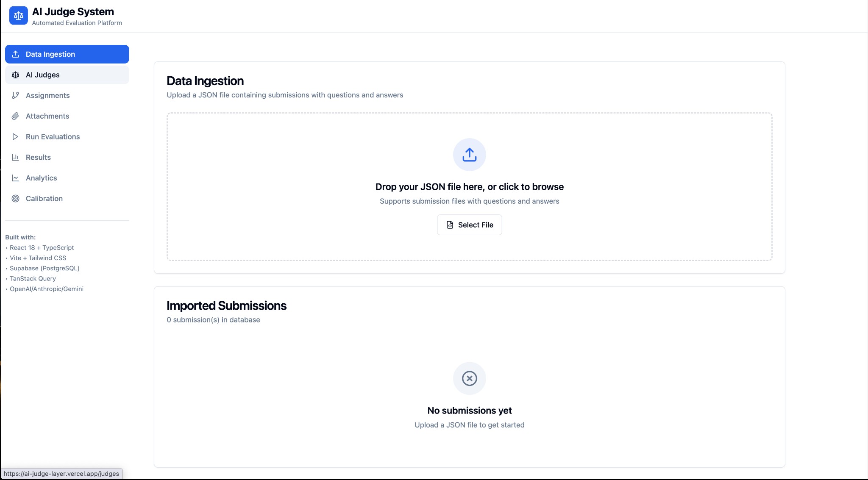Click the Assignments branch icon

[16, 95]
